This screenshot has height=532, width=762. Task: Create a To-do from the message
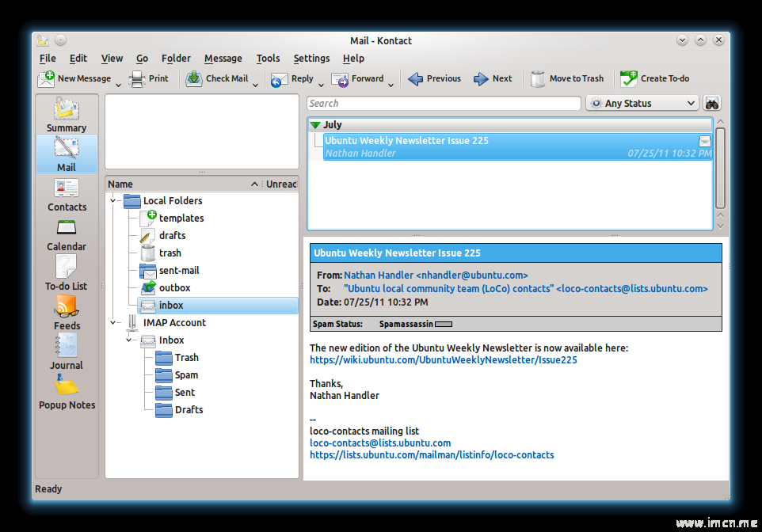(654, 78)
